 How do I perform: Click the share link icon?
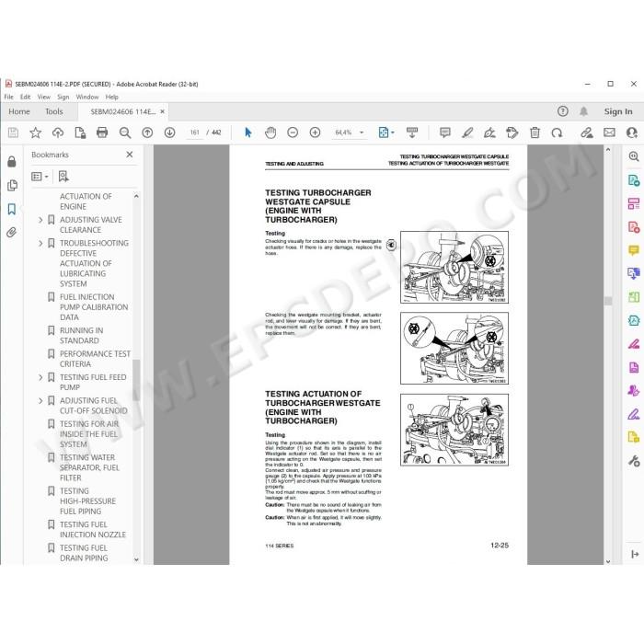click(x=587, y=132)
